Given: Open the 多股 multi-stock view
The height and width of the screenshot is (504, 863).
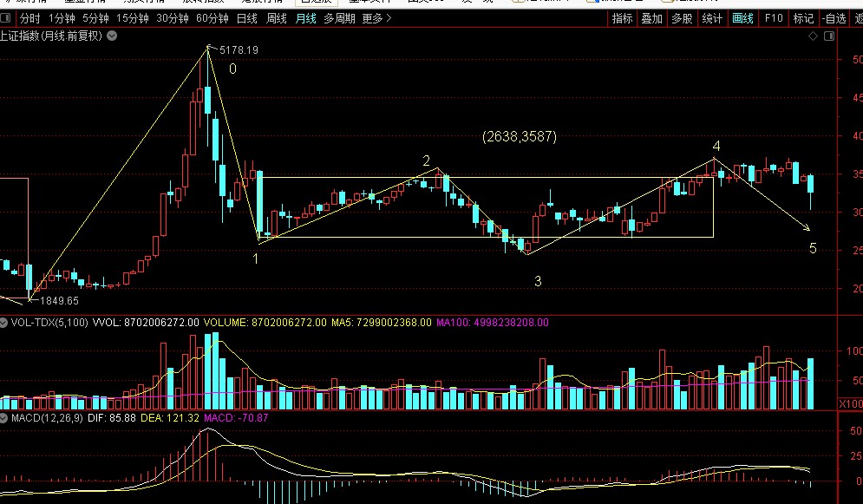Looking at the screenshot, I should pos(682,19).
